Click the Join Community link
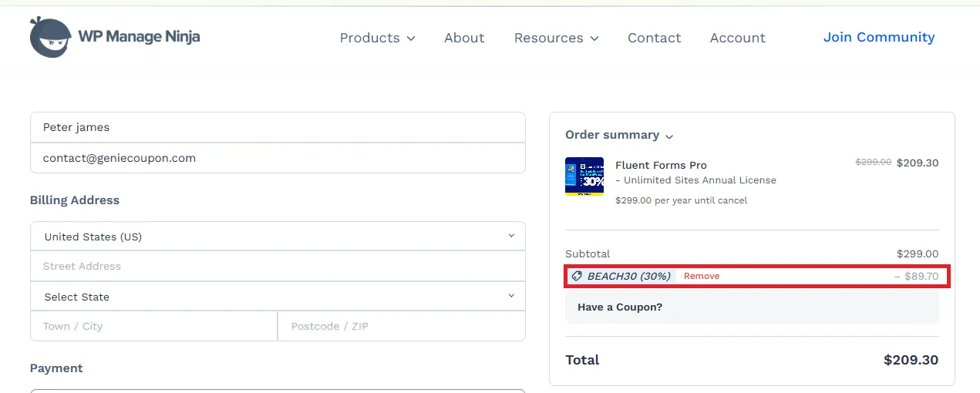 [879, 37]
